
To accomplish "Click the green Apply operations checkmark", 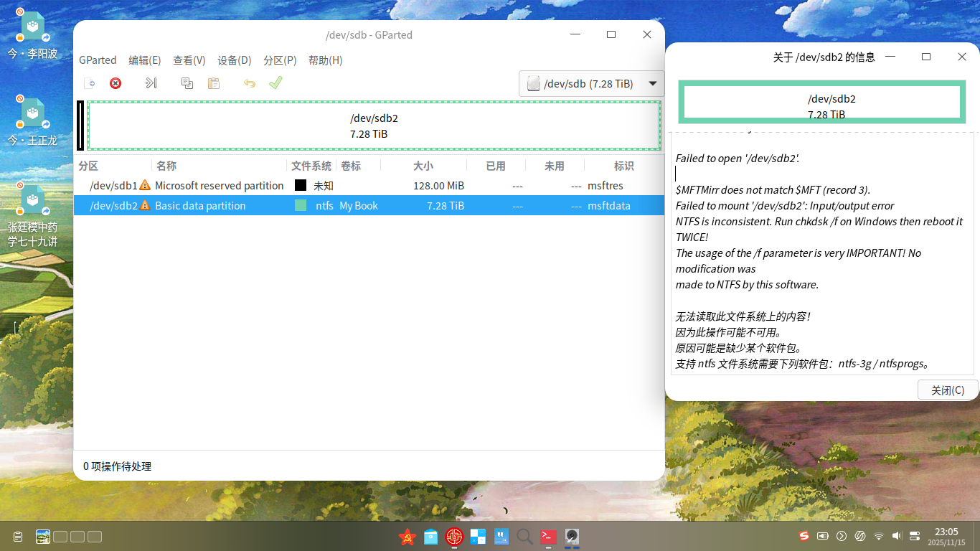I will coord(275,83).
